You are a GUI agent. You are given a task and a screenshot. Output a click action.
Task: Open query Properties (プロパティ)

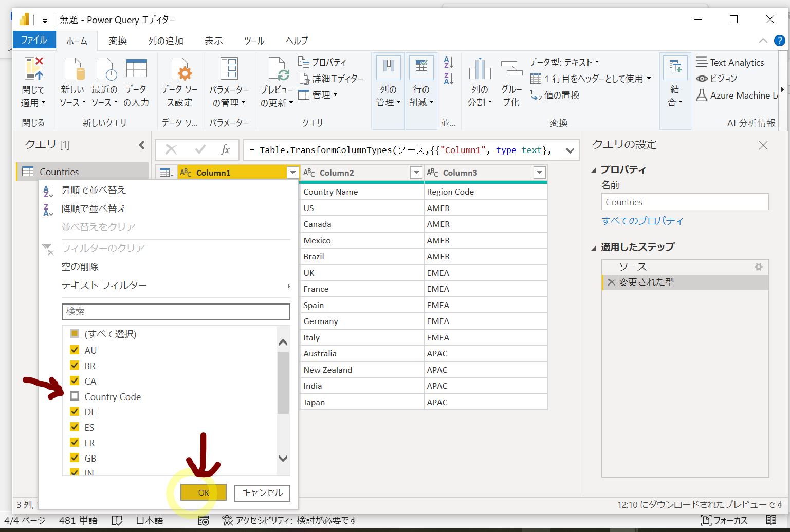click(x=323, y=62)
